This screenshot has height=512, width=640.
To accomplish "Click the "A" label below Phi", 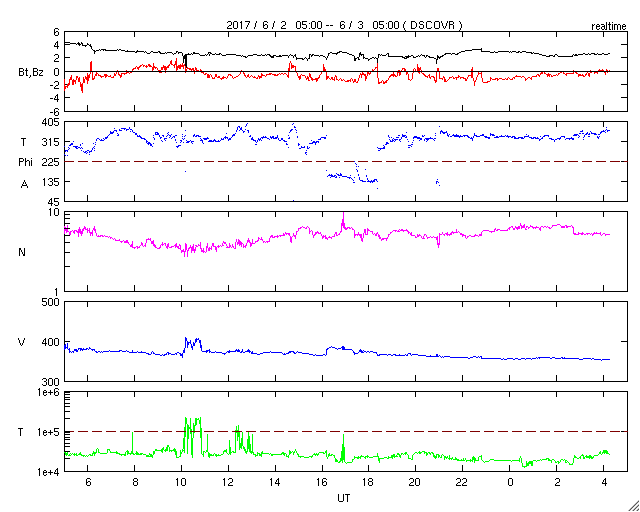I will pos(24,185).
